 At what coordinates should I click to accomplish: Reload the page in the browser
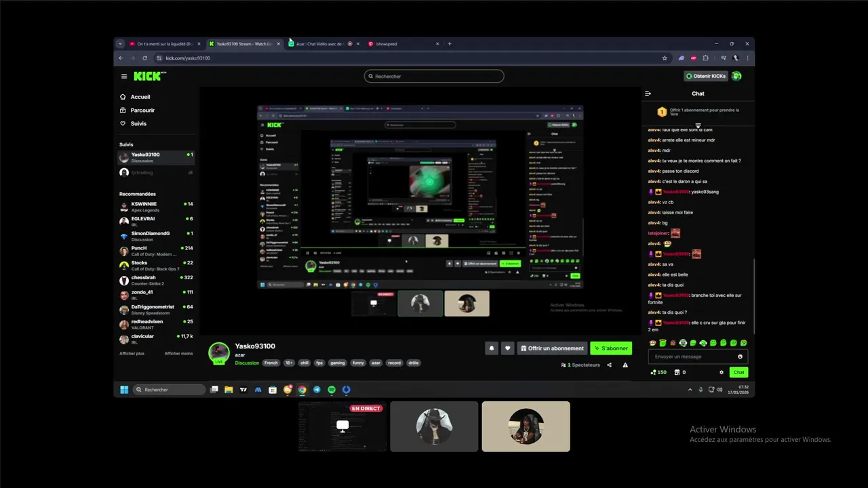[144, 58]
